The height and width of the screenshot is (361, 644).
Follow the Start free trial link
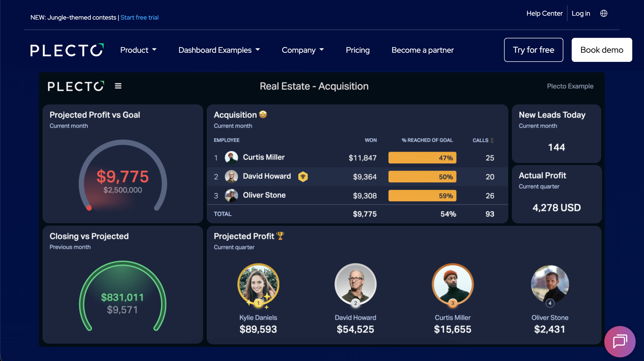pyautogui.click(x=139, y=17)
